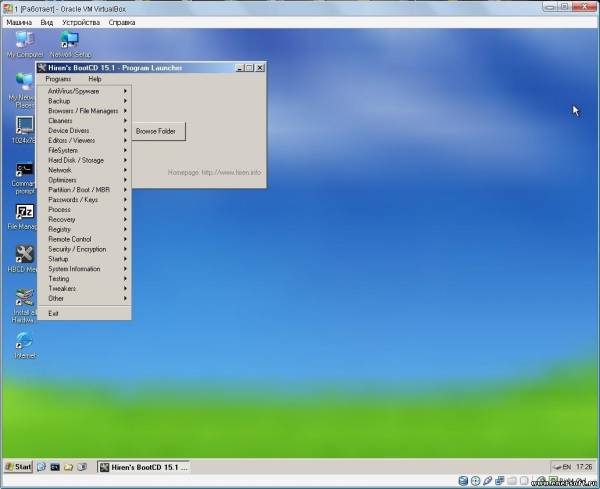Expand Device Drivers submenu
The height and width of the screenshot is (489, 600).
coord(84,131)
